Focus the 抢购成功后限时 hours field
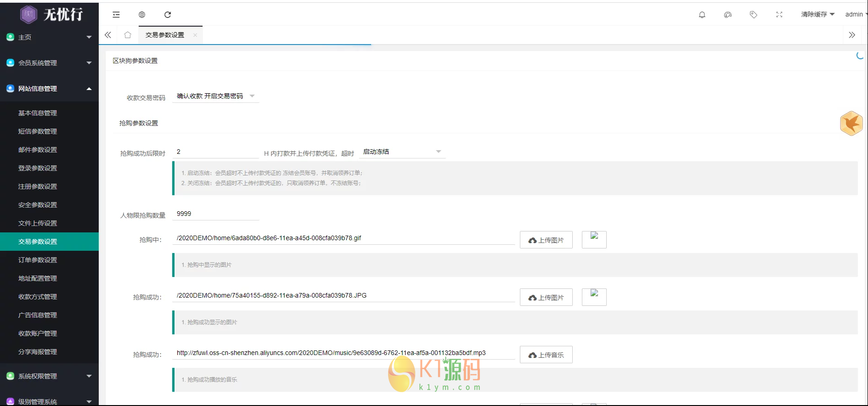The image size is (868, 406). [216, 152]
